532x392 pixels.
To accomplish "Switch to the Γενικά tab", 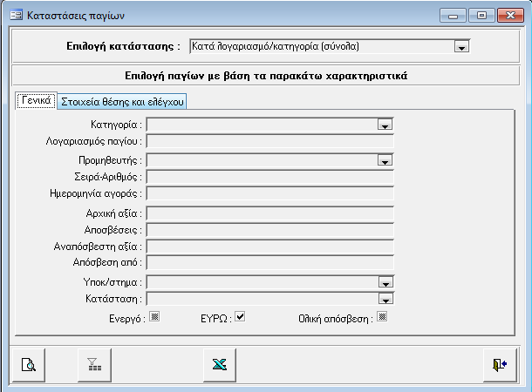I will click(37, 101).
